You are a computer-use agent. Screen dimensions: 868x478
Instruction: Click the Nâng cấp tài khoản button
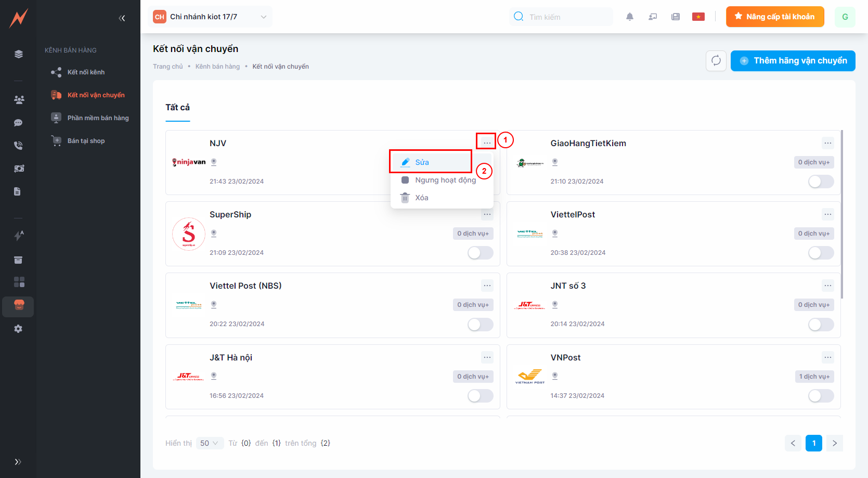click(x=774, y=17)
